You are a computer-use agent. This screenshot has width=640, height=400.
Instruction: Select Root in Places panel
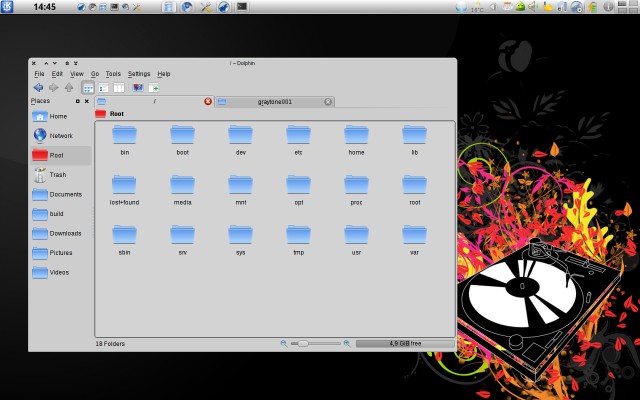coord(61,155)
